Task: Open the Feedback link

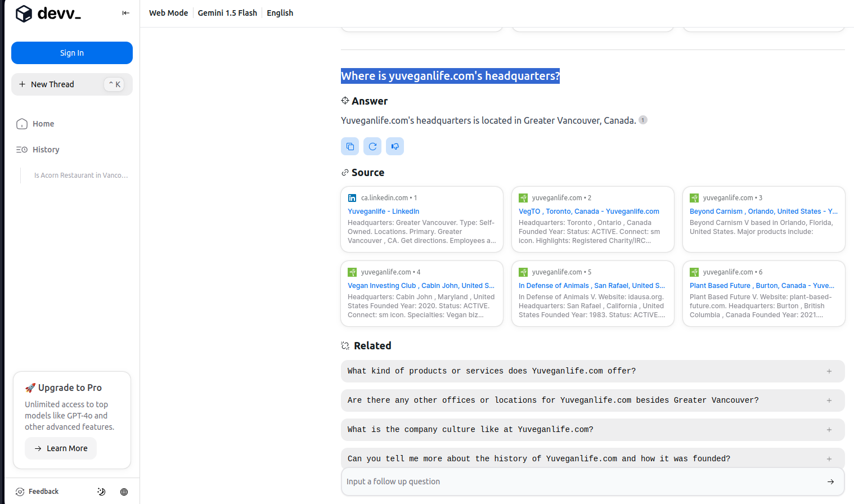Action: [x=37, y=492]
